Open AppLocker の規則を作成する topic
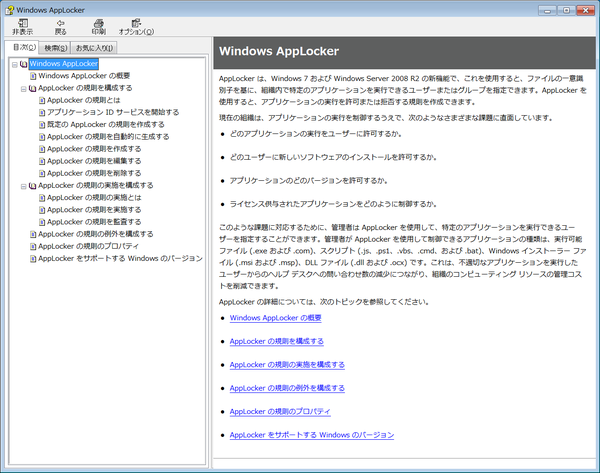 [94, 149]
